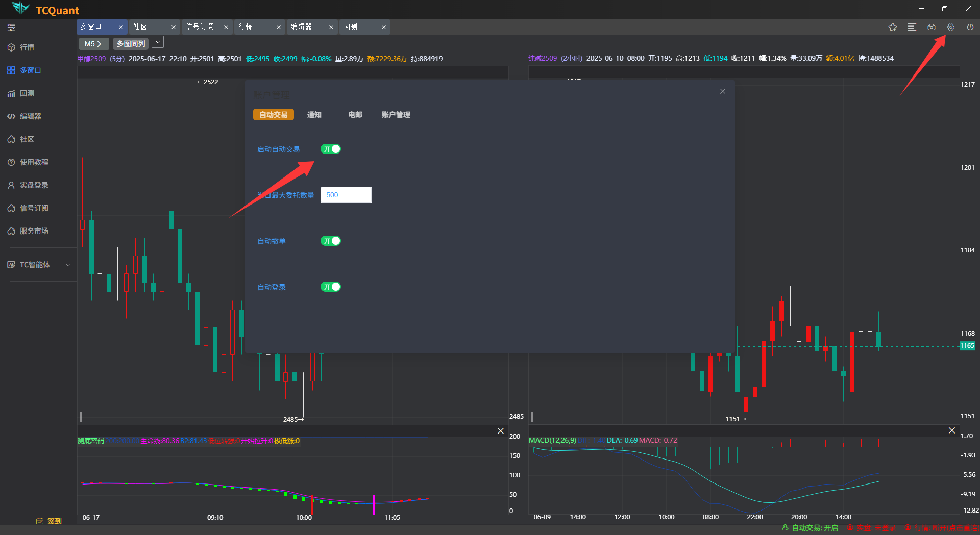This screenshot has height=535, width=980.
Task: Open the M5 timeframe selector
Action: [x=93, y=44]
